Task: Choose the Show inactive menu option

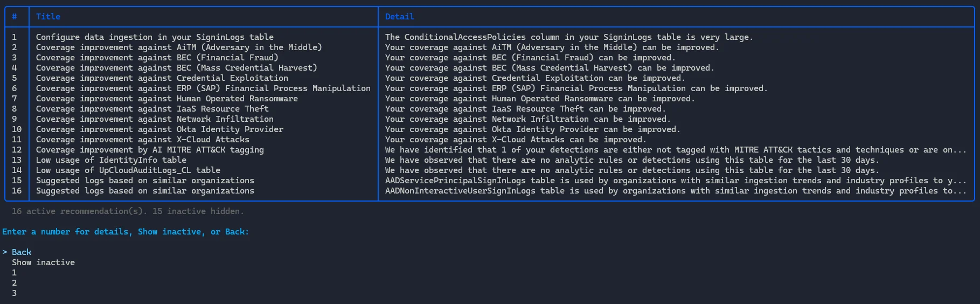Action: coord(43,262)
